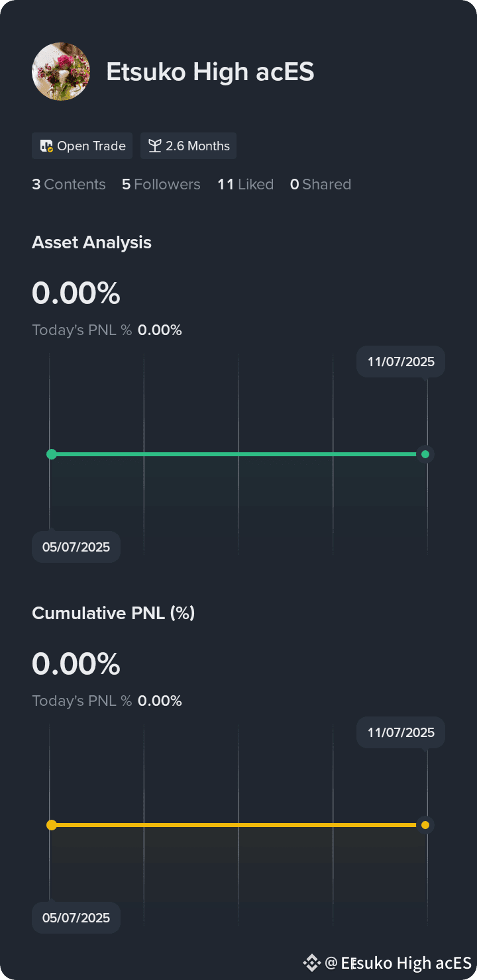Click the Binance logo in the watermark
Screen dimensions: 477x980
pos(311,963)
